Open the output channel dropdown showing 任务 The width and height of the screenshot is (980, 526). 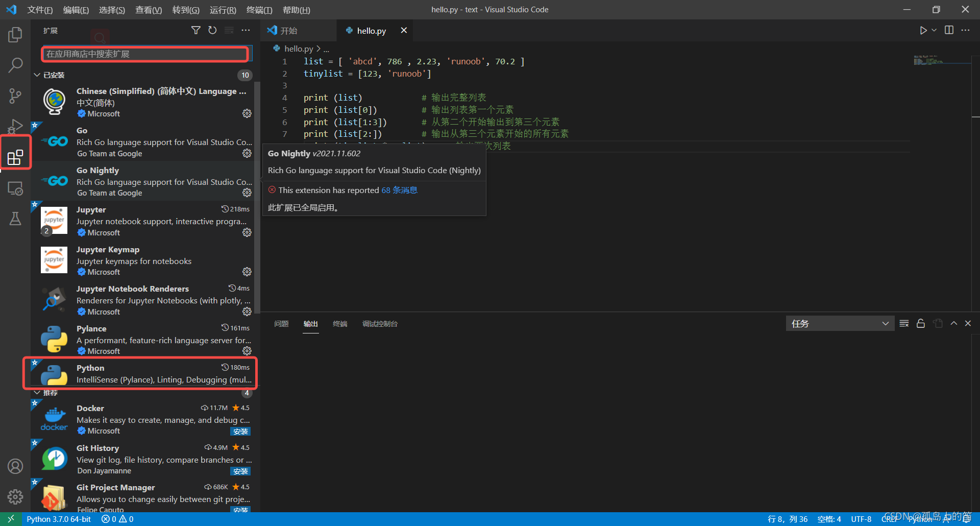click(x=840, y=324)
